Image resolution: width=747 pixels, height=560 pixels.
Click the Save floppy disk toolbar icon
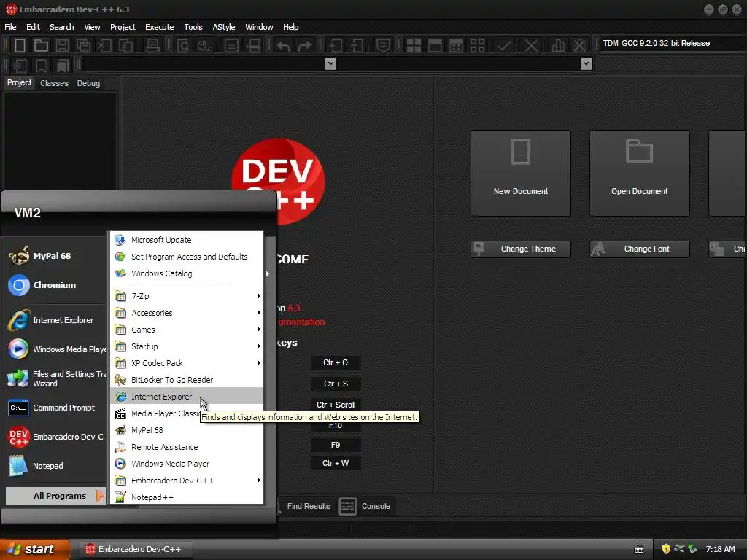[x=63, y=46]
